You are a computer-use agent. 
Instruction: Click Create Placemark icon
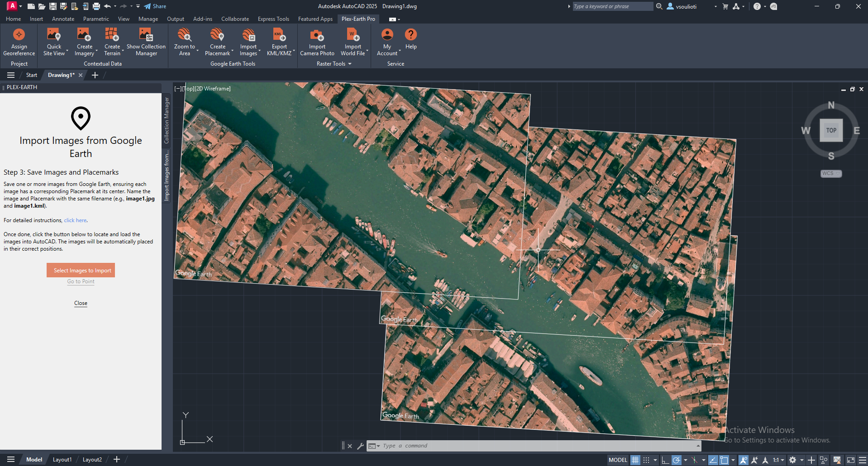(x=217, y=34)
